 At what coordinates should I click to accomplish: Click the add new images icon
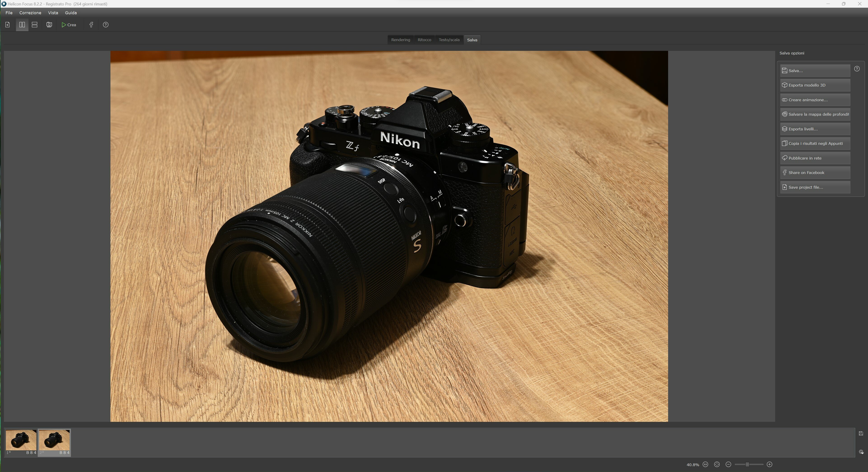[x=7, y=25]
